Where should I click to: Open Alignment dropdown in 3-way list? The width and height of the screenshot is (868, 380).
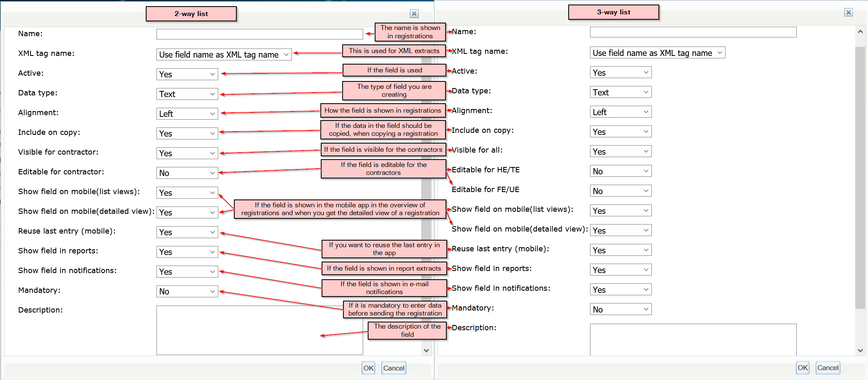(x=621, y=112)
